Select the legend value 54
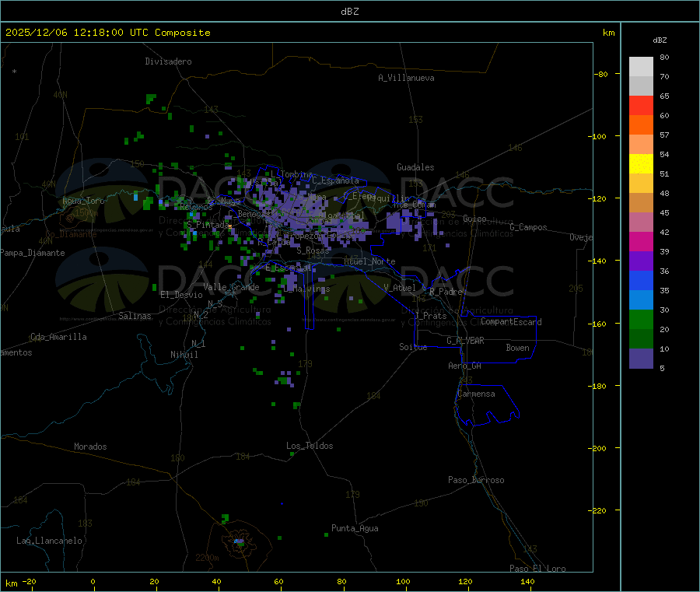 [664, 155]
